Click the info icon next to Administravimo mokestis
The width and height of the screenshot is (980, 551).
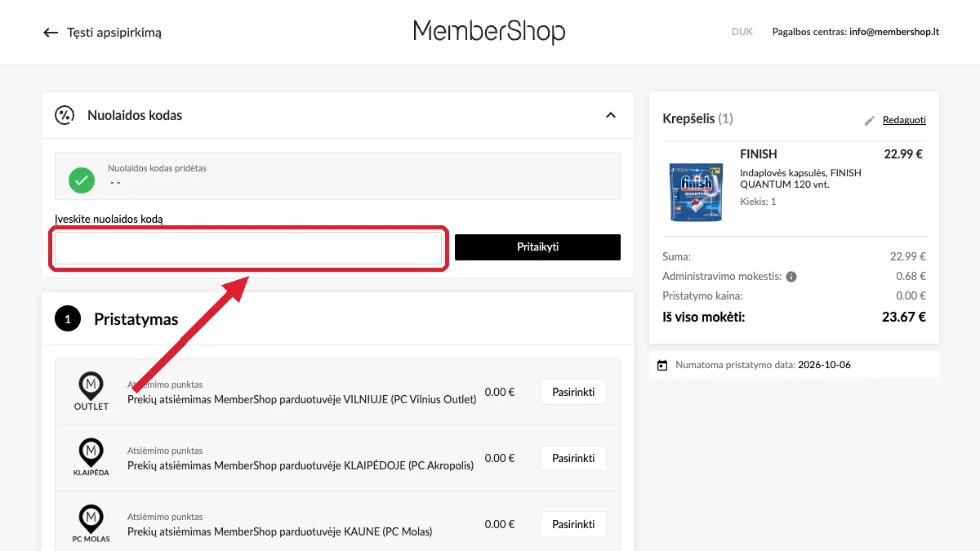791,277
